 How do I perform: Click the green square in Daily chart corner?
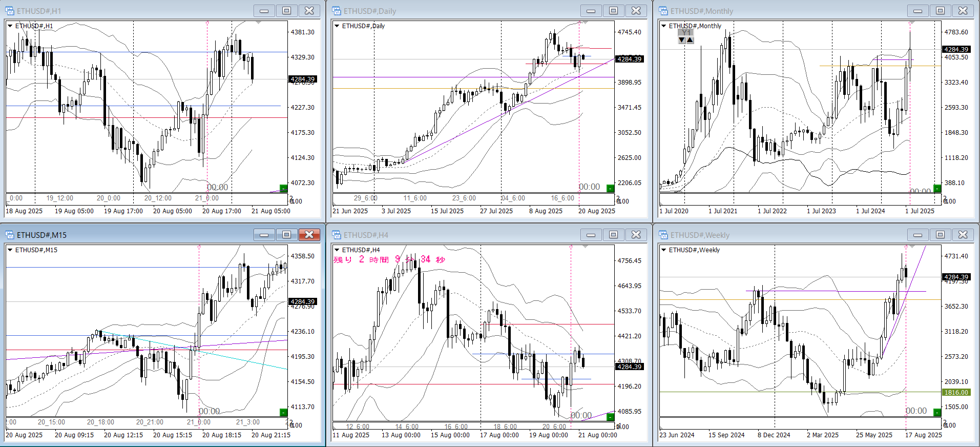610,188
